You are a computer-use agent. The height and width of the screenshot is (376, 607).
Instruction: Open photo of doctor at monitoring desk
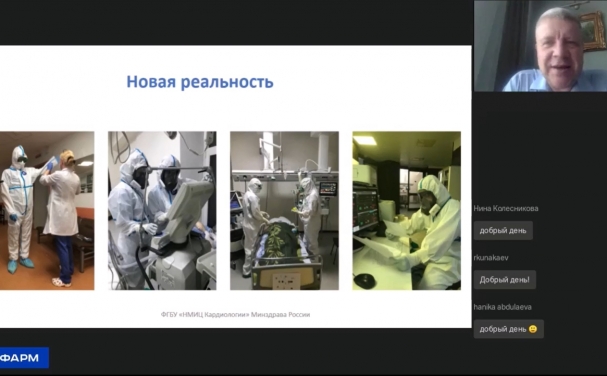pos(406,211)
